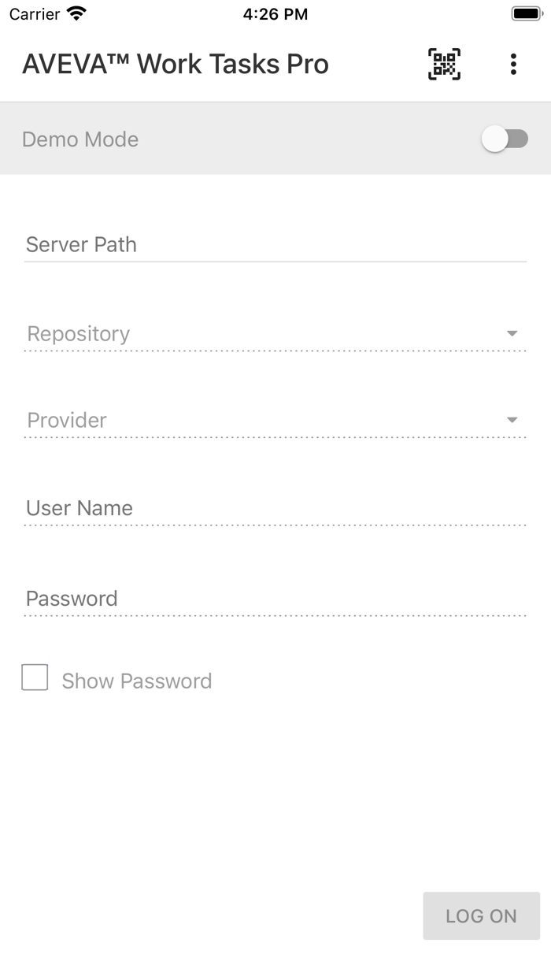Image resolution: width=551 pixels, height=980 pixels.
Task: Tap the clock showing 4:26 PM
Action: (275, 13)
